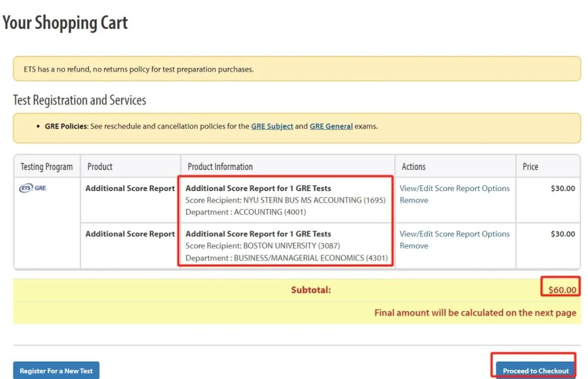The image size is (588, 379).
Task: Click Register For a New Test button
Action: (x=56, y=370)
